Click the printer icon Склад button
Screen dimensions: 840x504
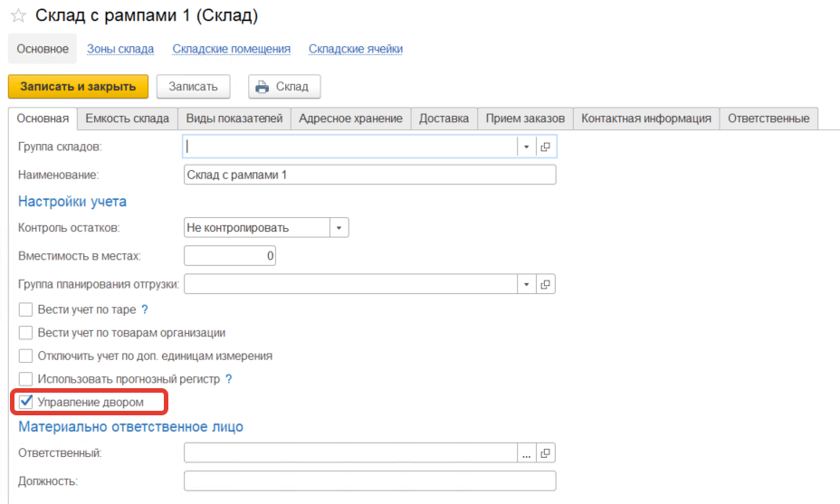coord(284,87)
